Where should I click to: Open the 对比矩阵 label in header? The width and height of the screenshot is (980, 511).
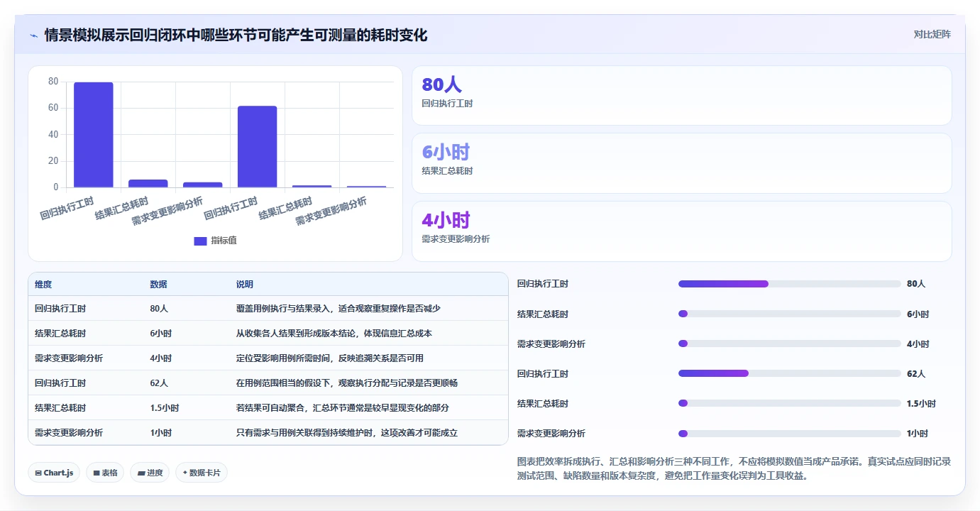click(x=932, y=34)
